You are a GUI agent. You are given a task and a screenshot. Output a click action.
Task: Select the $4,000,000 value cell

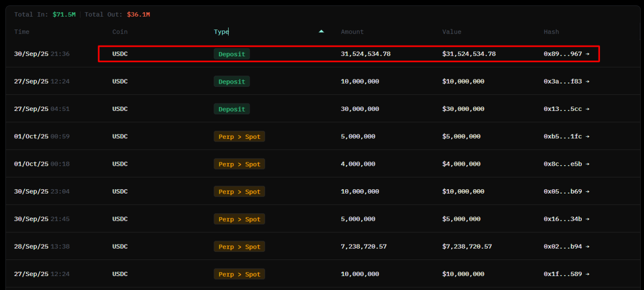coord(461,164)
